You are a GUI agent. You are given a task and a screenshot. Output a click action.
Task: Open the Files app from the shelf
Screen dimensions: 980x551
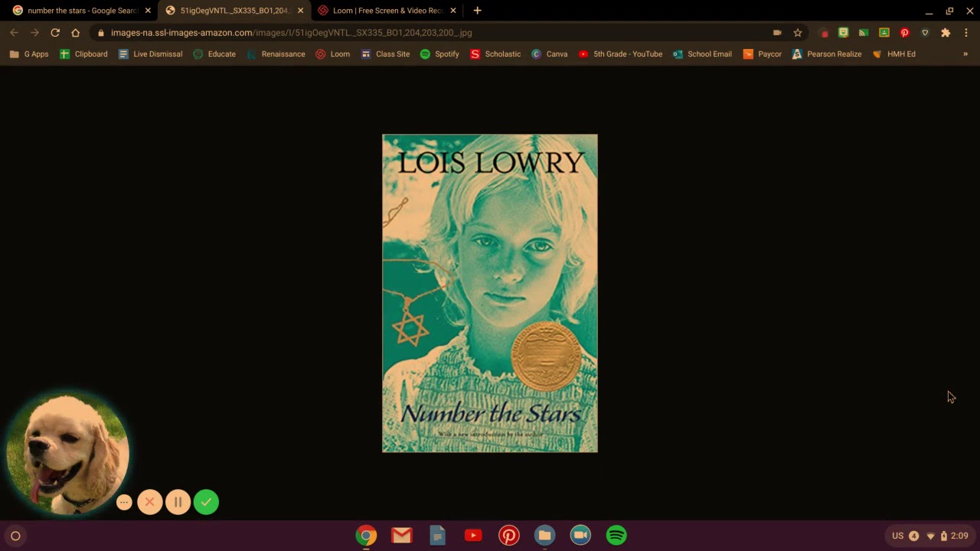tap(544, 536)
